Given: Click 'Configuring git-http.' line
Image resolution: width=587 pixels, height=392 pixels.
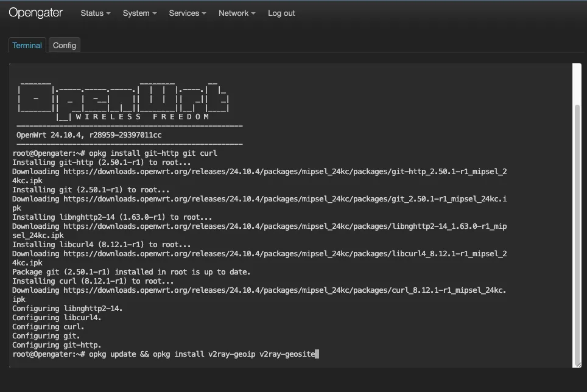Looking at the screenshot, I should coord(57,345).
